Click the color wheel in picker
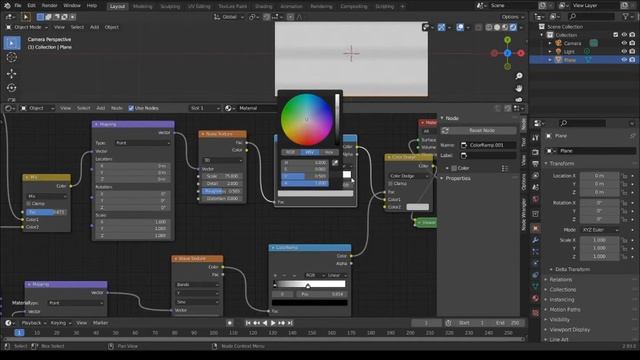The width and height of the screenshot is (640, 360). (307, 120)
